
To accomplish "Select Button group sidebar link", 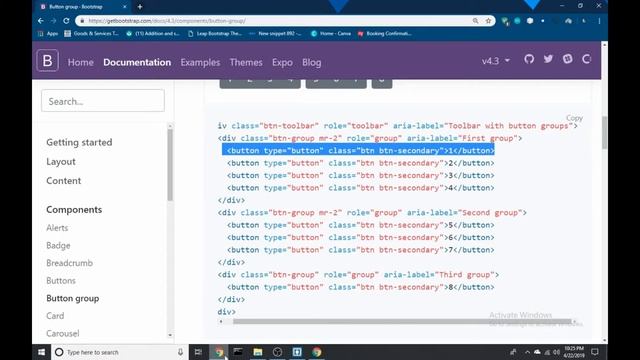I will pyautogui.click(x=73, y=298).
